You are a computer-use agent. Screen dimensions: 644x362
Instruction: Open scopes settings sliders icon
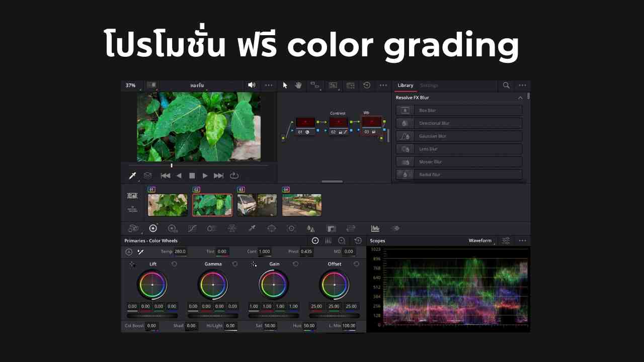point(506,241)
